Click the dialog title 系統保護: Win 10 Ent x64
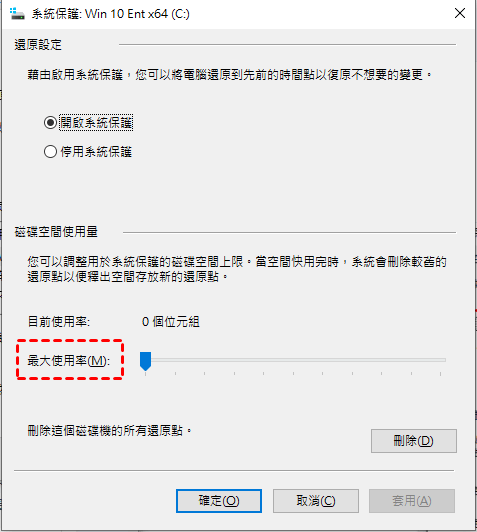Screen dimensions: 477x532 [111, 14]
